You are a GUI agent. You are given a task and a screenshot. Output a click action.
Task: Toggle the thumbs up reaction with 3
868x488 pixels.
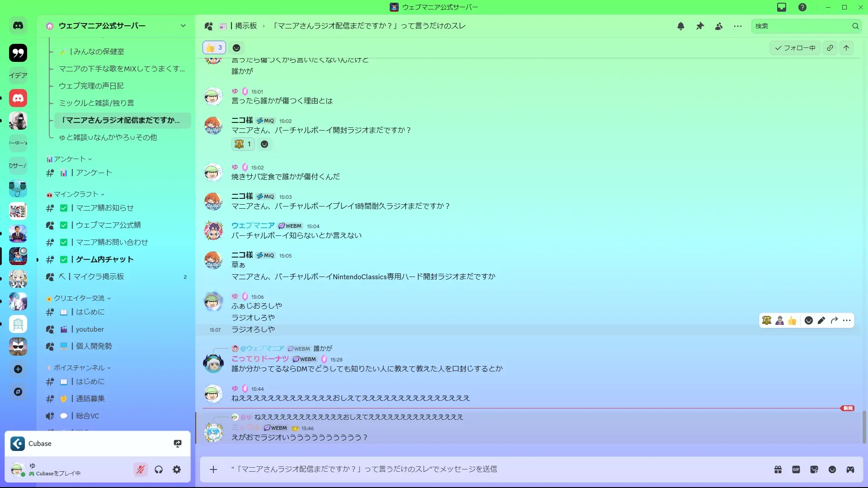[x=214, y=47]
